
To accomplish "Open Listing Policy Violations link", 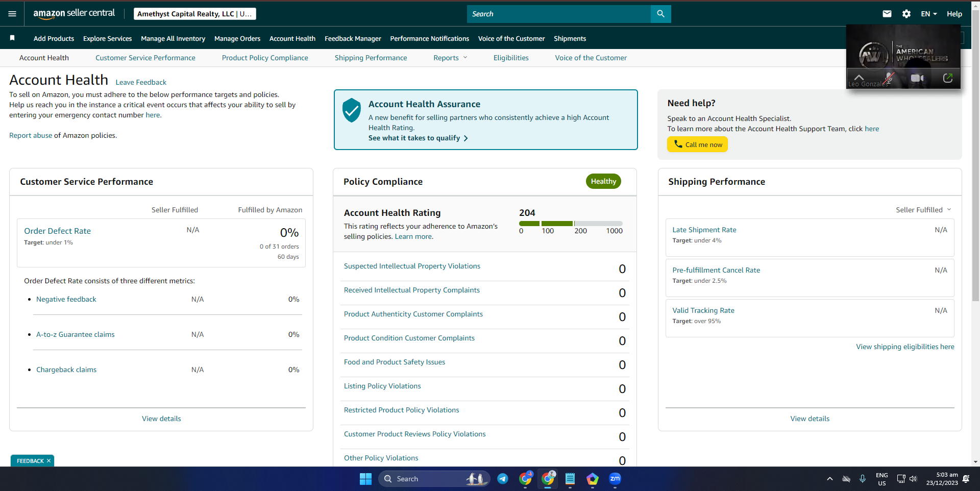I will click(x=382, y=386).
